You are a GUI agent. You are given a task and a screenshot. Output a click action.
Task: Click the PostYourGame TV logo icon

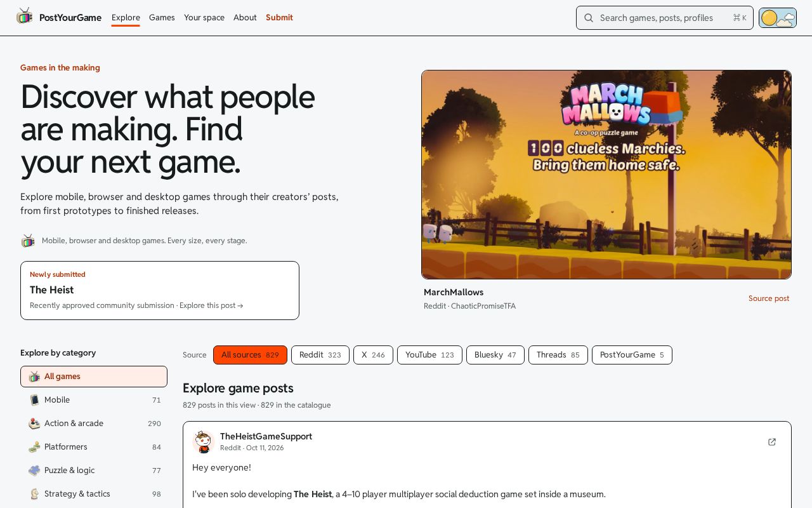point(25,17)
